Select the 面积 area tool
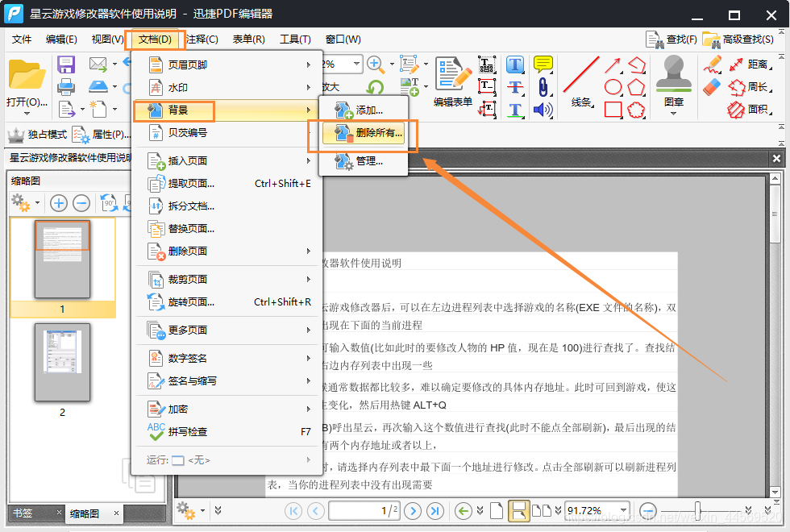 pos(750,110)
